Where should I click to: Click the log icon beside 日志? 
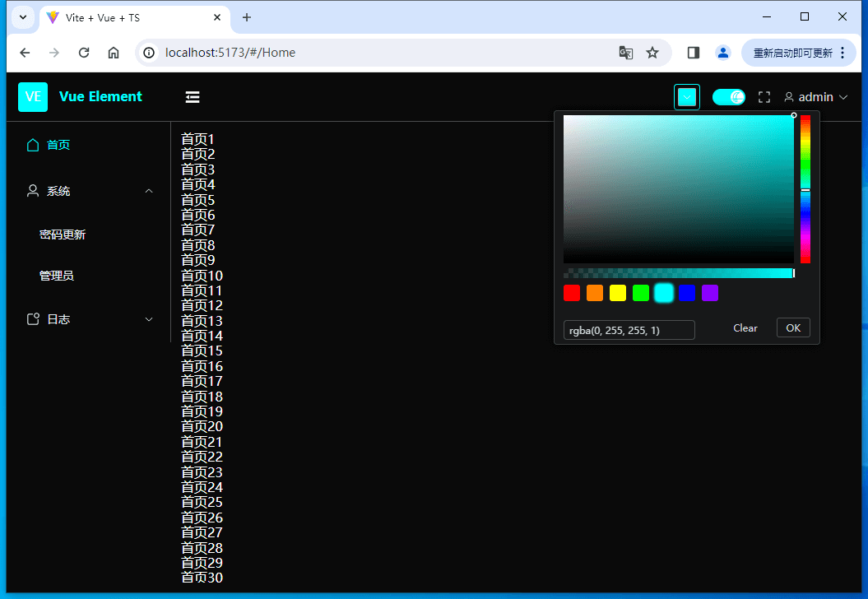click(33, 319)
